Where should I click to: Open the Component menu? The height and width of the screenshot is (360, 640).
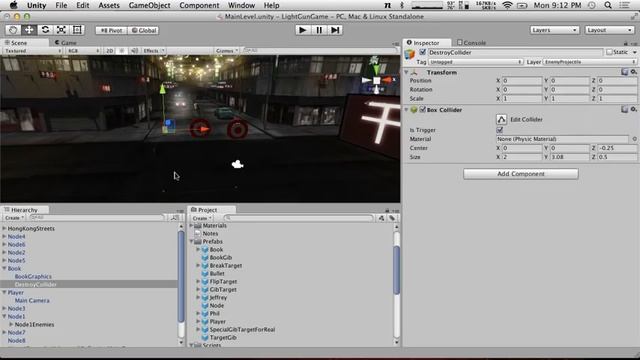(199, 5)
